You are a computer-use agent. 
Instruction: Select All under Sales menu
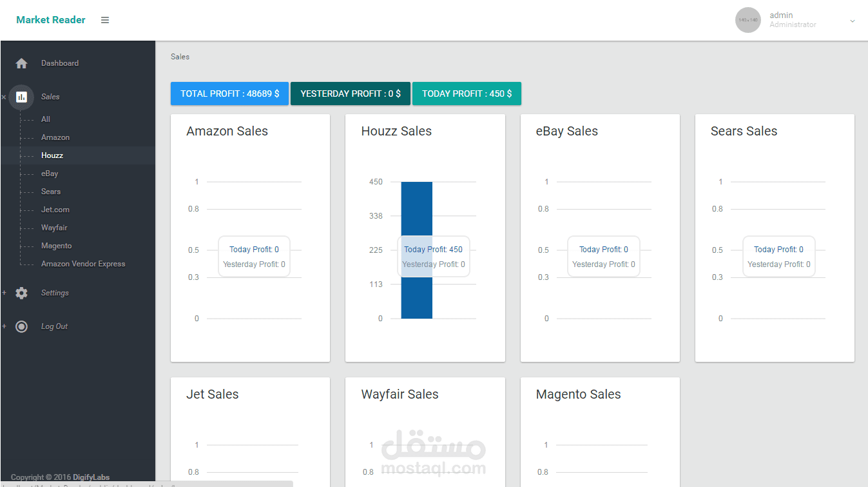(46, 119)
